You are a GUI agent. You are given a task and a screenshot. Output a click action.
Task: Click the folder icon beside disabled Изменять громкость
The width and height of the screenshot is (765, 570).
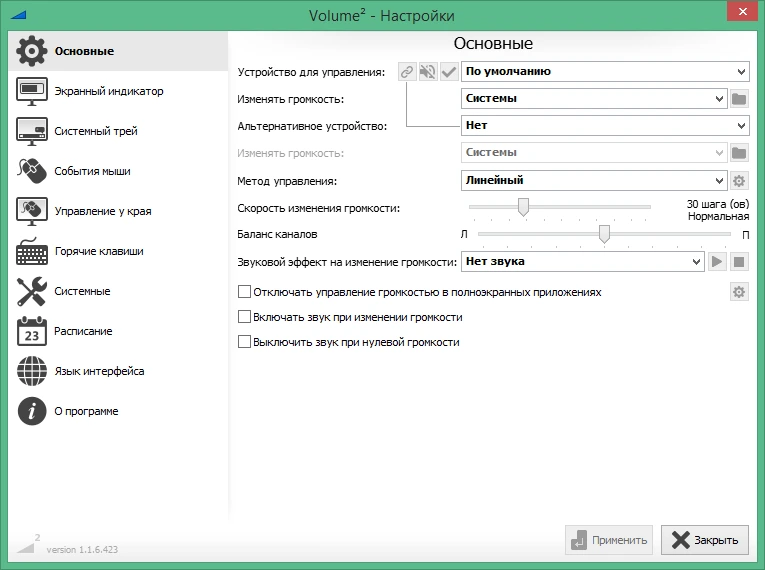coord(739,153)
